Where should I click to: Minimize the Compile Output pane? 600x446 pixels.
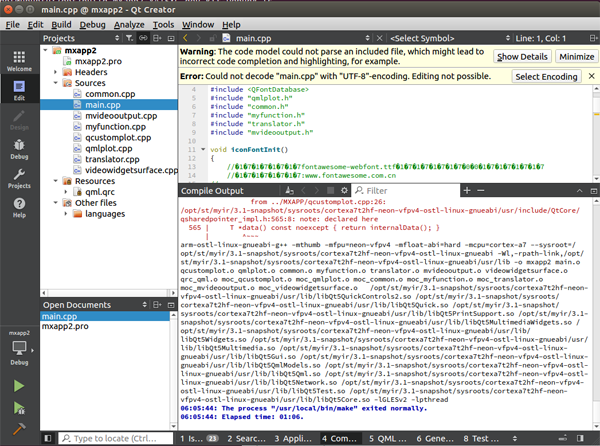point(580,190)
